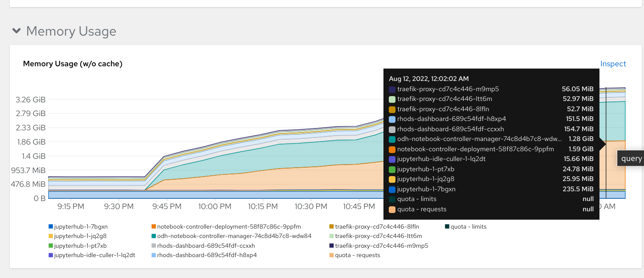Click the gray rhods-dashboard-689c54fdf-ccxxh legend square
The width and height of the screenshot is (644, 278).
pos(154,246)
